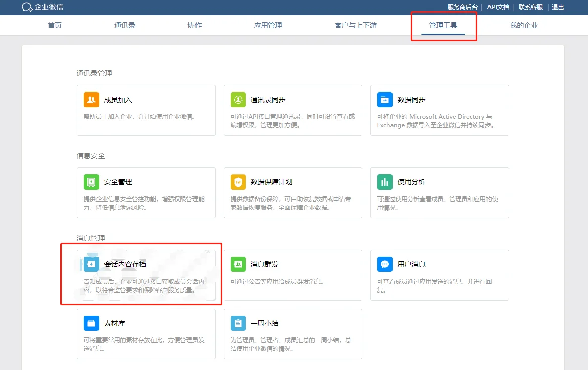Select the 管理工具 tab
588x370 pixels.
[443, 25]
